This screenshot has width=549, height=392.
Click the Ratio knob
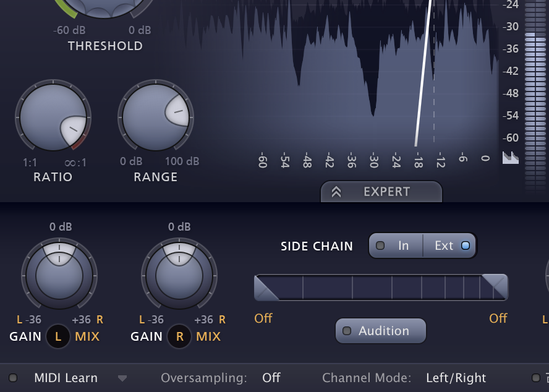coord(53,117)
